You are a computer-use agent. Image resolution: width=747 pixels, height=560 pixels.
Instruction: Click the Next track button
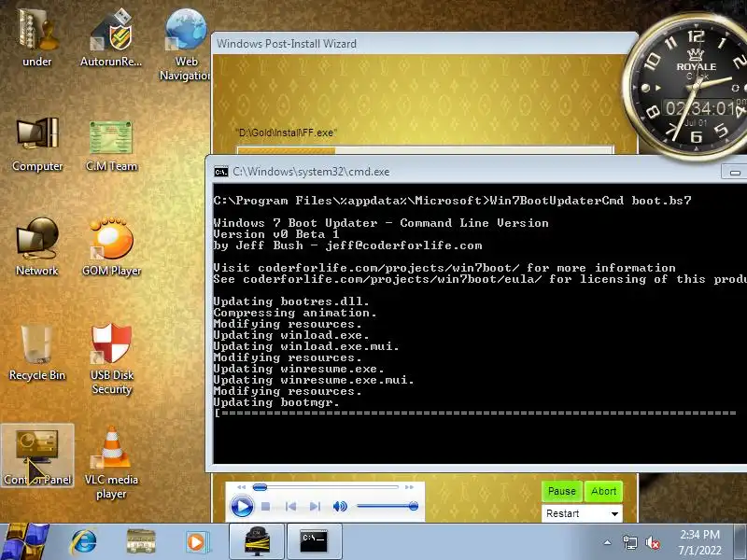(315, 506)
